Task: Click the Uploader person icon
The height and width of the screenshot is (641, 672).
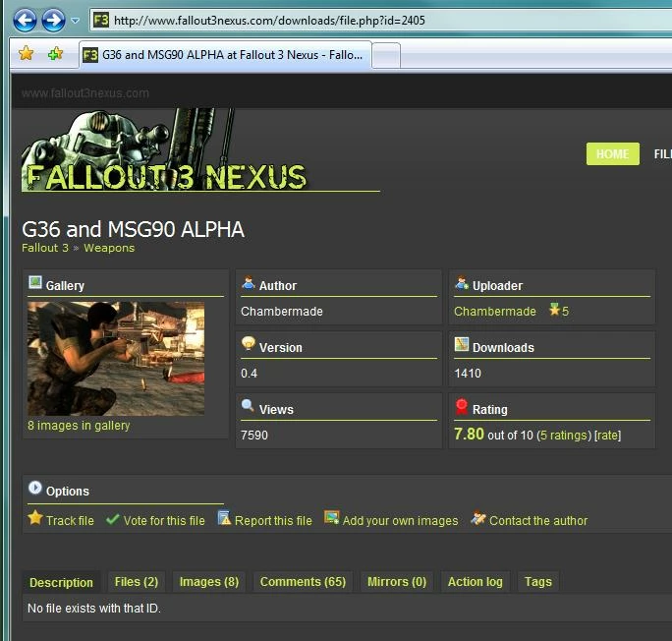Action: click(462, 282)
